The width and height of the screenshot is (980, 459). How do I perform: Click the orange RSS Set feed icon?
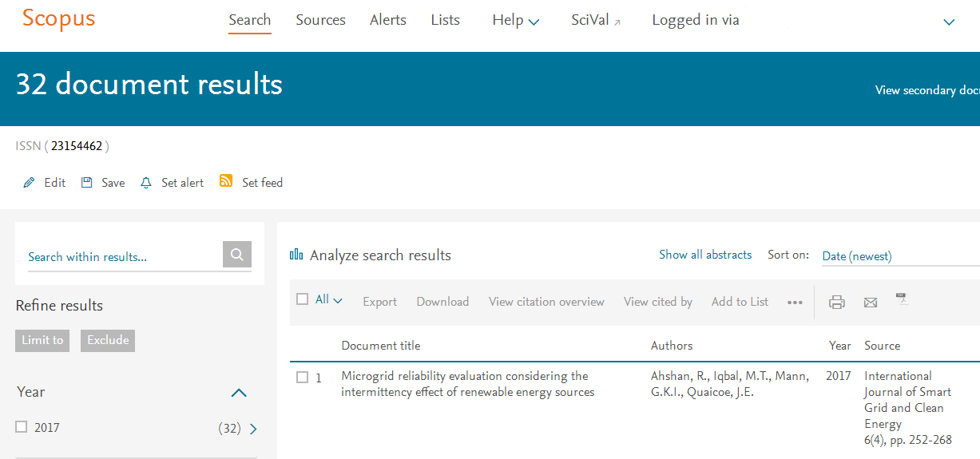tap(226, 181)
